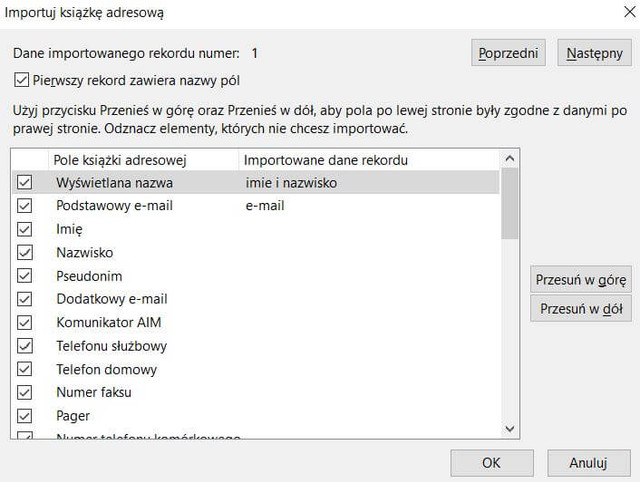Select the 'Telefon domowy' row

[x=256, y=369]
